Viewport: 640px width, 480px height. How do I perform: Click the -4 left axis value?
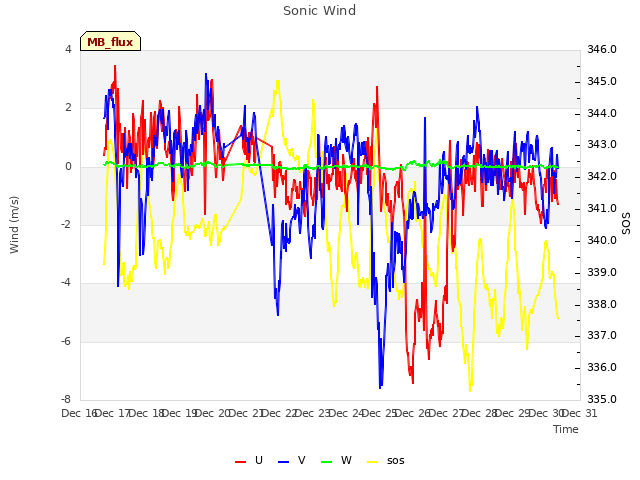(66, 282)
